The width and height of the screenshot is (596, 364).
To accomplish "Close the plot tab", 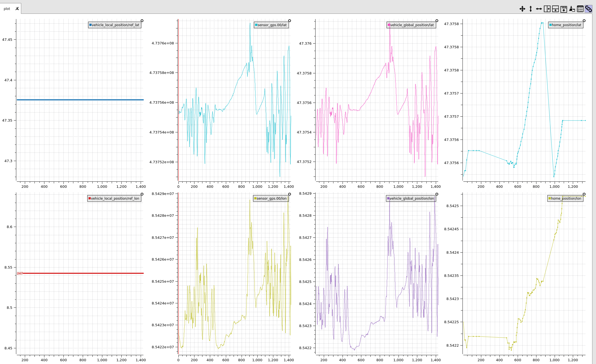I will point(17,9).
